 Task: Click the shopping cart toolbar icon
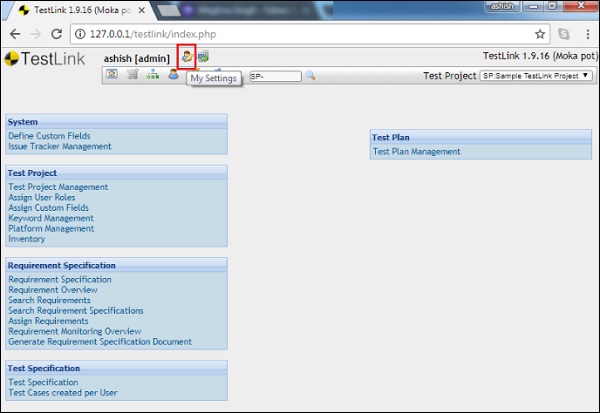[x=133, y=75]
